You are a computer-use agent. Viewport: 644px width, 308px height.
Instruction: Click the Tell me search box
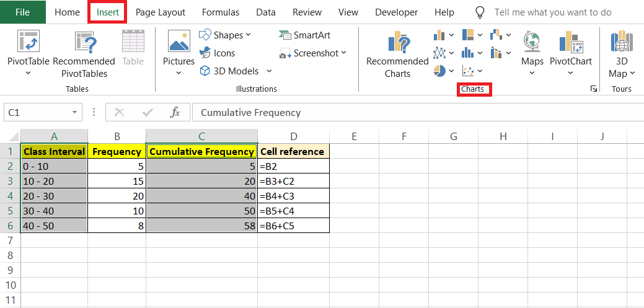point(553,12)
